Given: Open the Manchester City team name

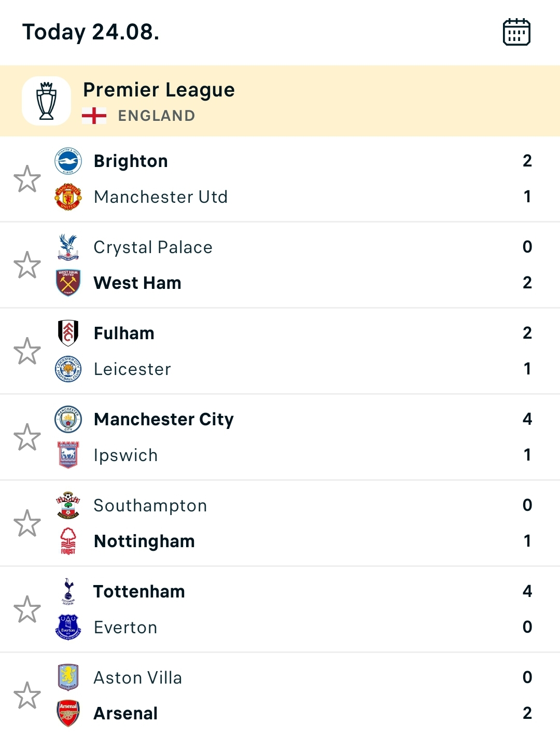Looking at the screenshot, I should pyautogui.click(x=164, y=419).
